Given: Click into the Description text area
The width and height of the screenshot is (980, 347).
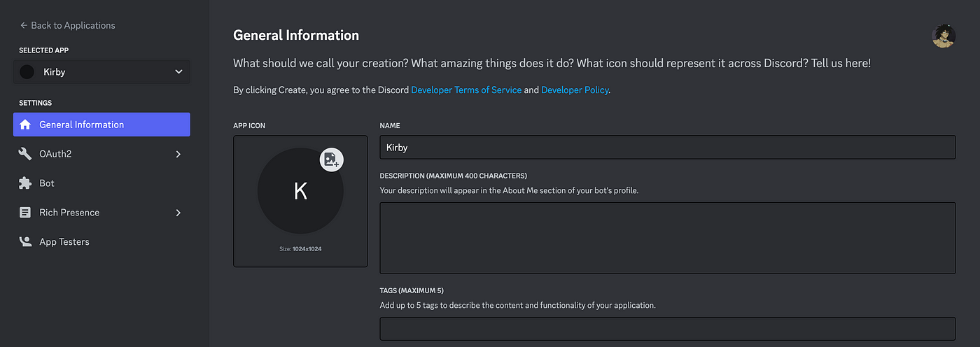Looking at the screenshot, I should click(x=668, y=238).
